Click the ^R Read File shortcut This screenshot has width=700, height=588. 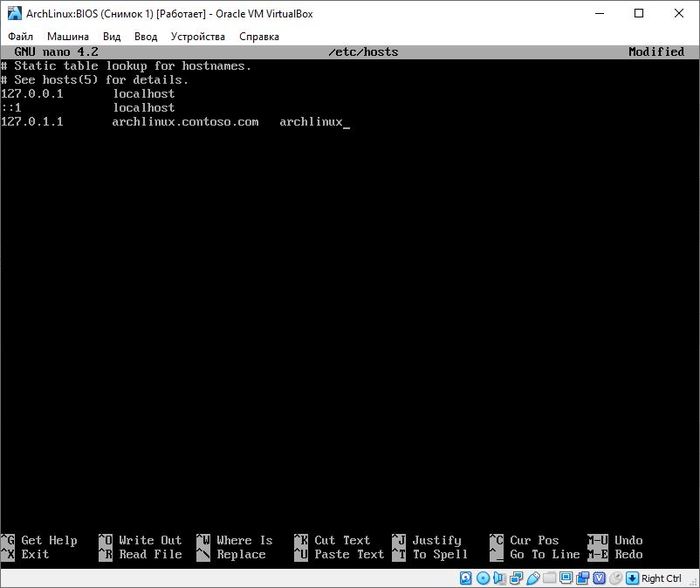[x=140, y=554]
